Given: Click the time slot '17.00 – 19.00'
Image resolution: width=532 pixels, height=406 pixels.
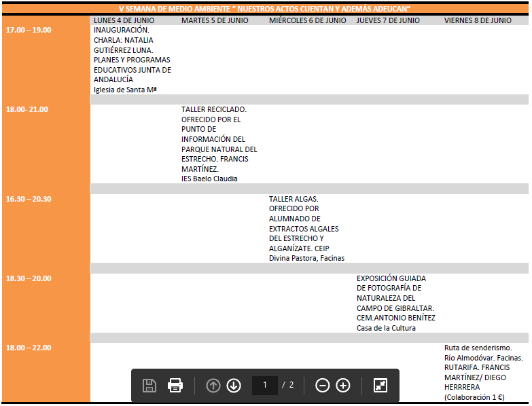Looking at the screenshot, I should [29, 30].
